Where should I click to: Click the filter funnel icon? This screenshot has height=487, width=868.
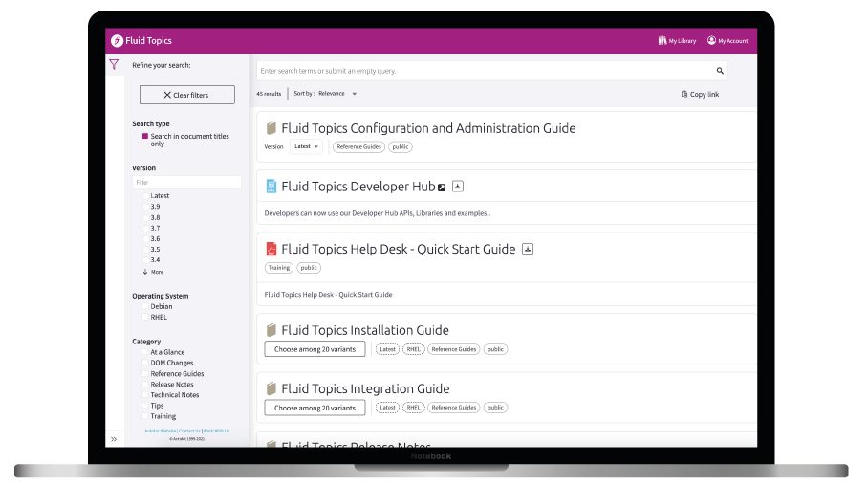click(114, 65)
